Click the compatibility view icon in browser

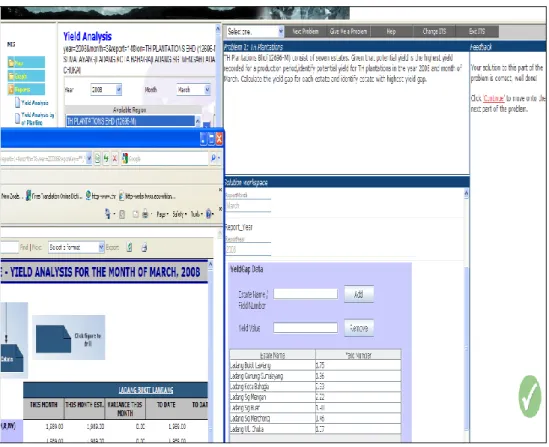coord(97,159)
